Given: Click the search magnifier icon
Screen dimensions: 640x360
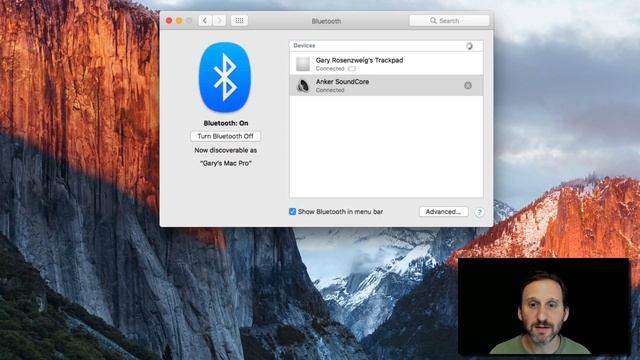Looking at the screenshot, I should tap(433, 20).
